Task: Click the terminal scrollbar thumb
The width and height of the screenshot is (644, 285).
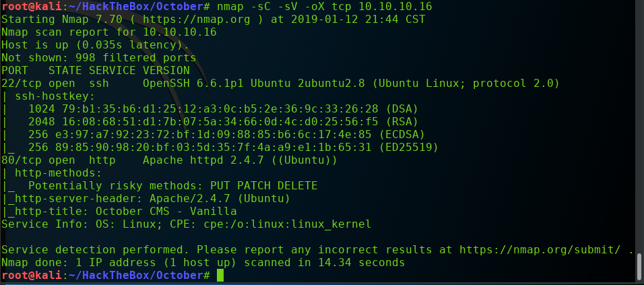Action: (x=639, y=266)
